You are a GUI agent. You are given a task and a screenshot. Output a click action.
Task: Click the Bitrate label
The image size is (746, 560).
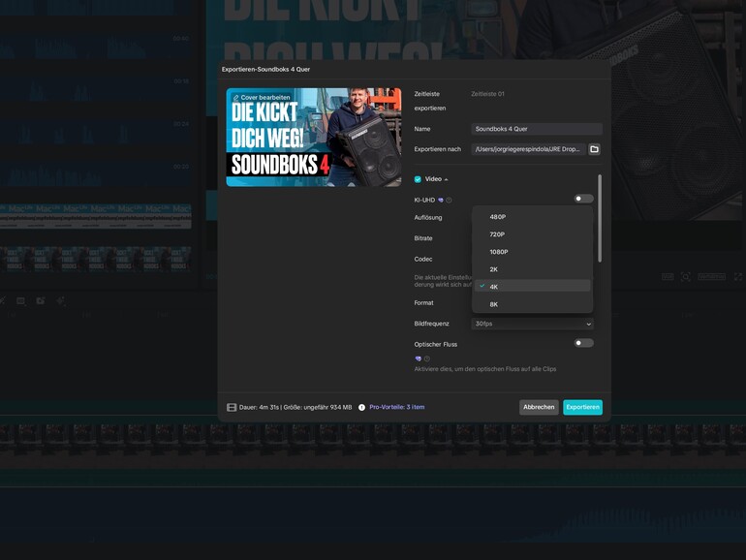[423, 238]
